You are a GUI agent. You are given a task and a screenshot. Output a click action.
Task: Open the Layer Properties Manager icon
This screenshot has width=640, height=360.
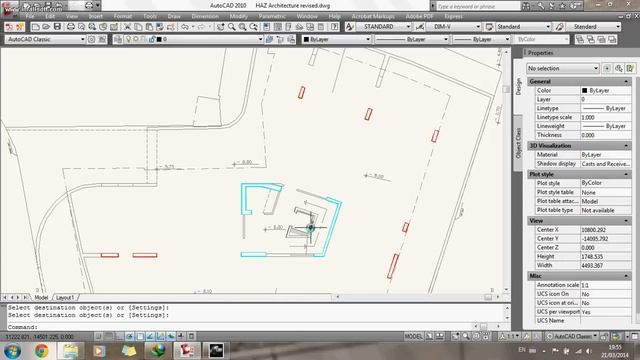pyautogui.click(x=118, y=39)
